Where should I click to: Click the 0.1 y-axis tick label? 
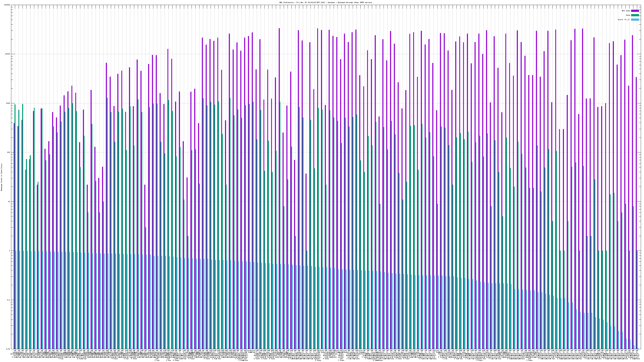[9, 300]
